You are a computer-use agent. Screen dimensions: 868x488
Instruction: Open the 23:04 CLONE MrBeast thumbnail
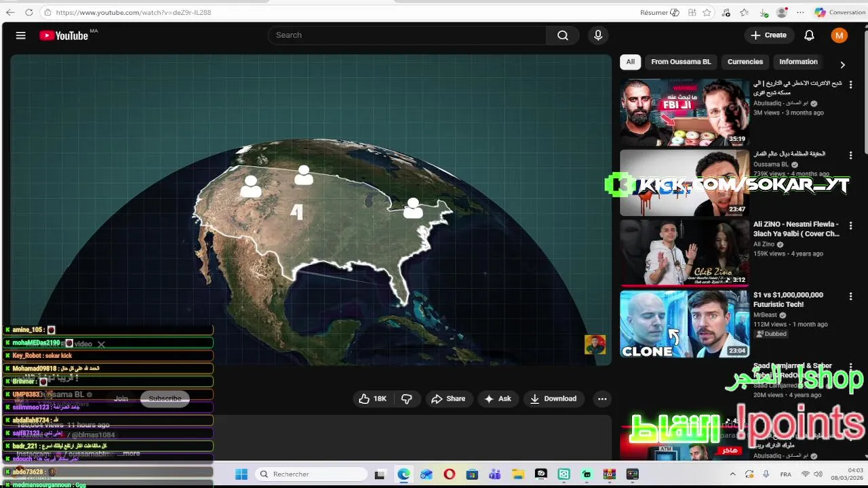pyautogui.click(x=684, y=323)
